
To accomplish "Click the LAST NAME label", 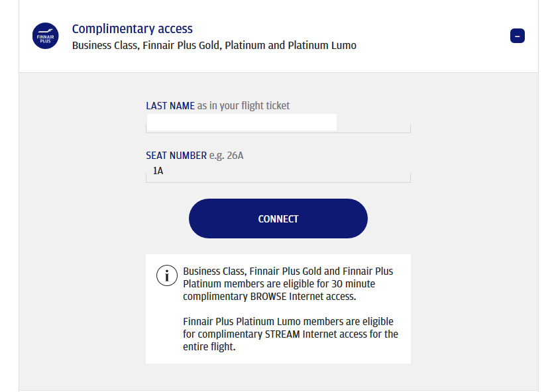I will tap(170, 106).
